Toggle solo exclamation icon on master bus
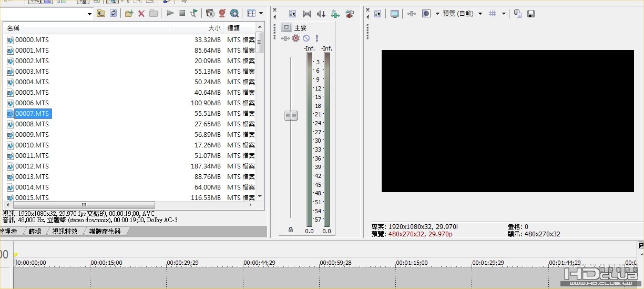Image resolution: width=644 pixels, height=289 pixels. 317,38
